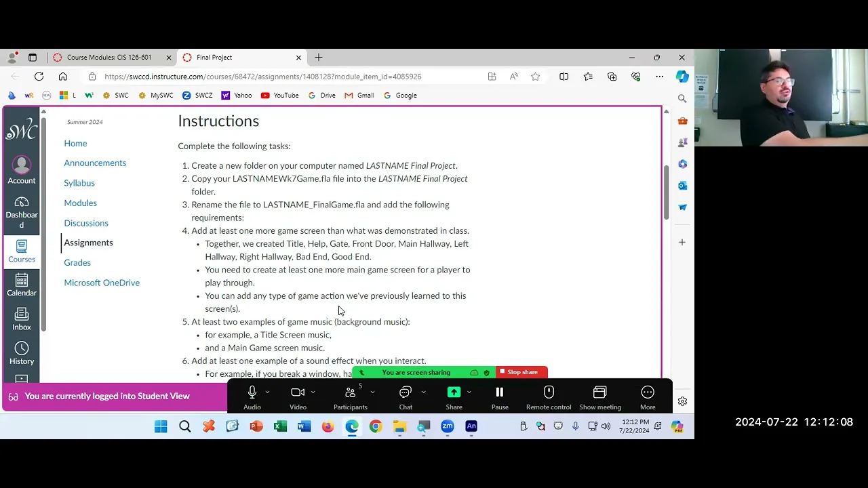Add this page to favorites
This screenshot has height=488, width=868.
tap(536, 77)
